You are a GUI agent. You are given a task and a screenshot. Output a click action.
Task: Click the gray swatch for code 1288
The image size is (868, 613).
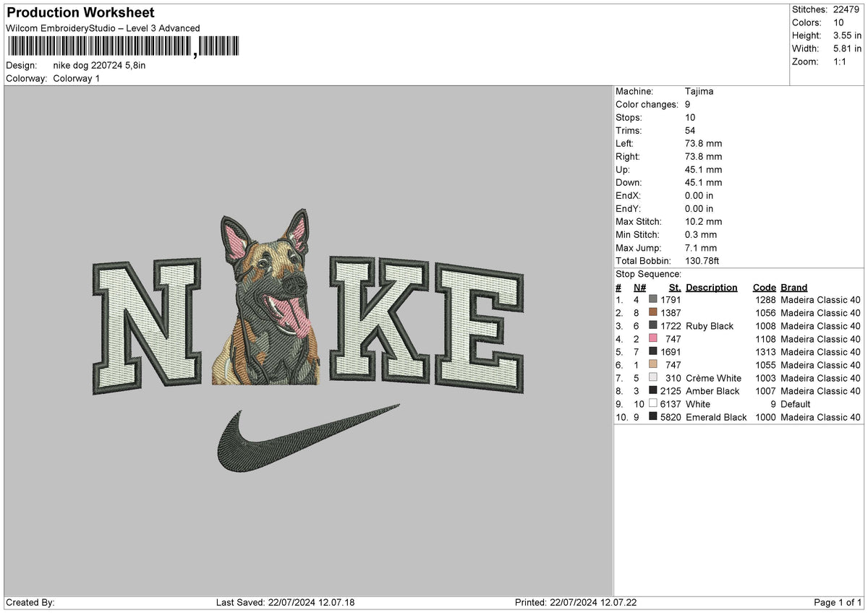pos(653,300)
